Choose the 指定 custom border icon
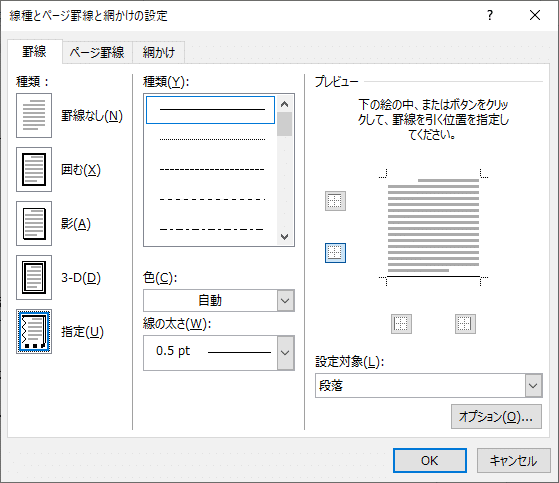Image resolution: width=559 pixels, height=483 pixels. coord(34,332)
